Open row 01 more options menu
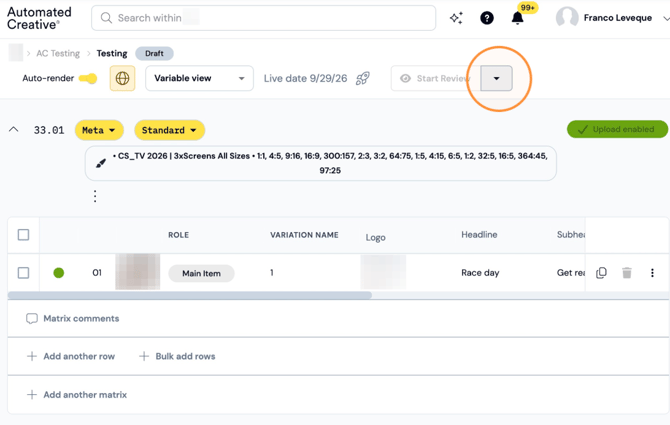670x425 pixels. click(x=652, y=273)
